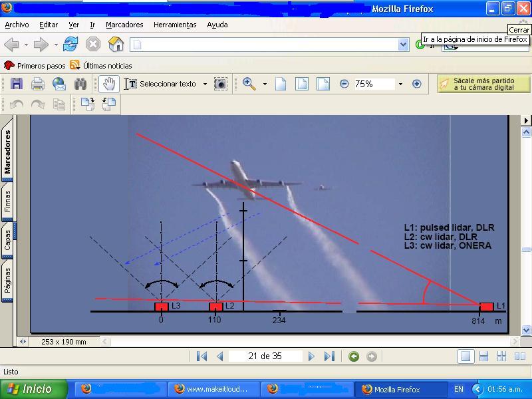The width and height of the screenshot is (532, 399).
Task: Jump to the last page of the PDF
Action: (329, 356)
